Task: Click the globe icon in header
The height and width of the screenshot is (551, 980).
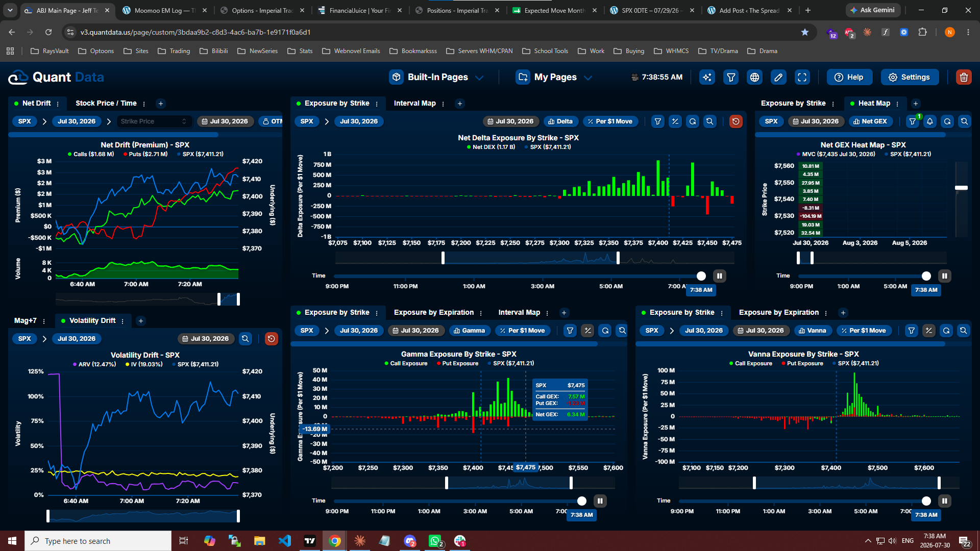Action: [x=754, y=77]
